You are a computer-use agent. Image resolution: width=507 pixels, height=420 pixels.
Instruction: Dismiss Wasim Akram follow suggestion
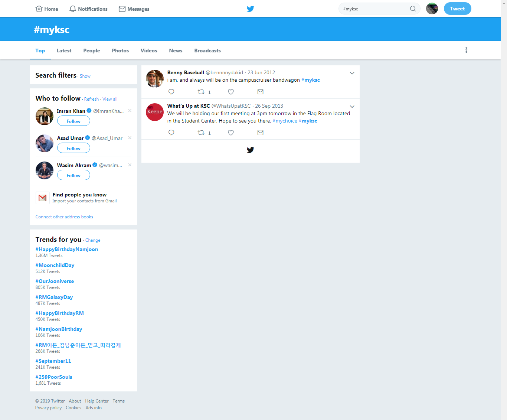pos(130,165)
